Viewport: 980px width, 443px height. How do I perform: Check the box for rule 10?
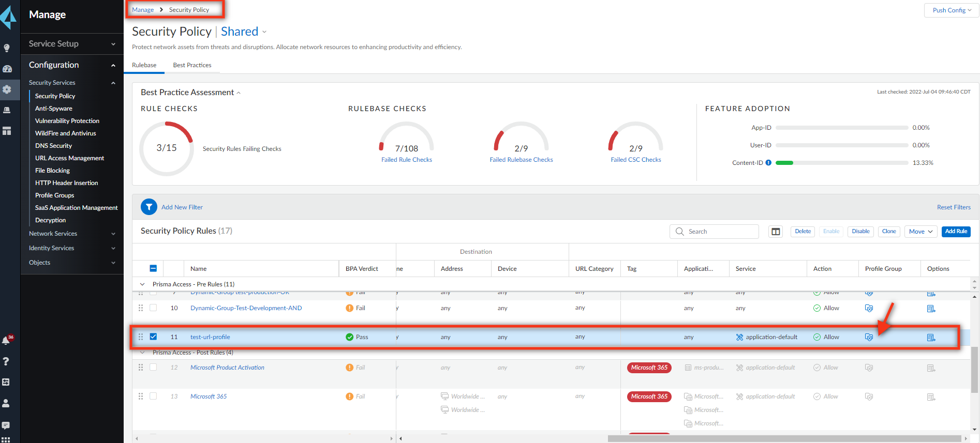(x=153, y=308)
